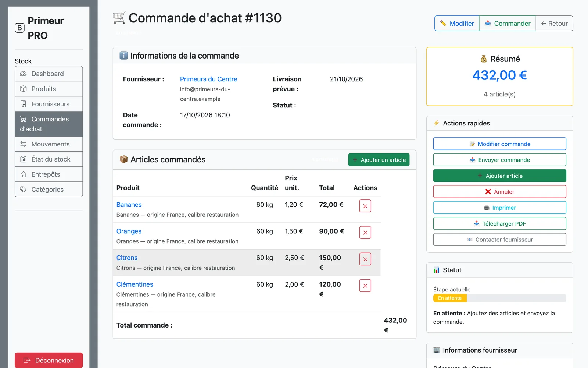Viewport: 588px width, 368px height.
Task: Click the top Modifier button
Action: coord(457,23)
